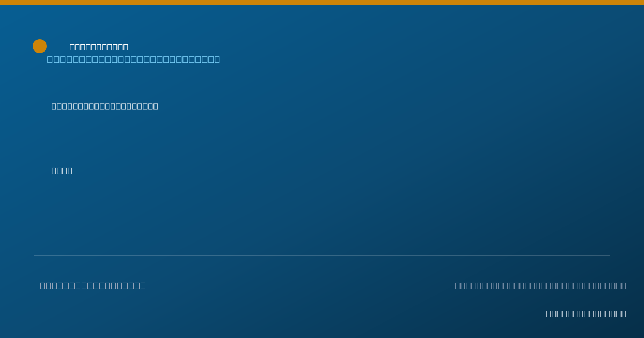Open the long gray footer text at bottom right
The height and width of the screenshot is (338, 644).
(x=540, y=285)
